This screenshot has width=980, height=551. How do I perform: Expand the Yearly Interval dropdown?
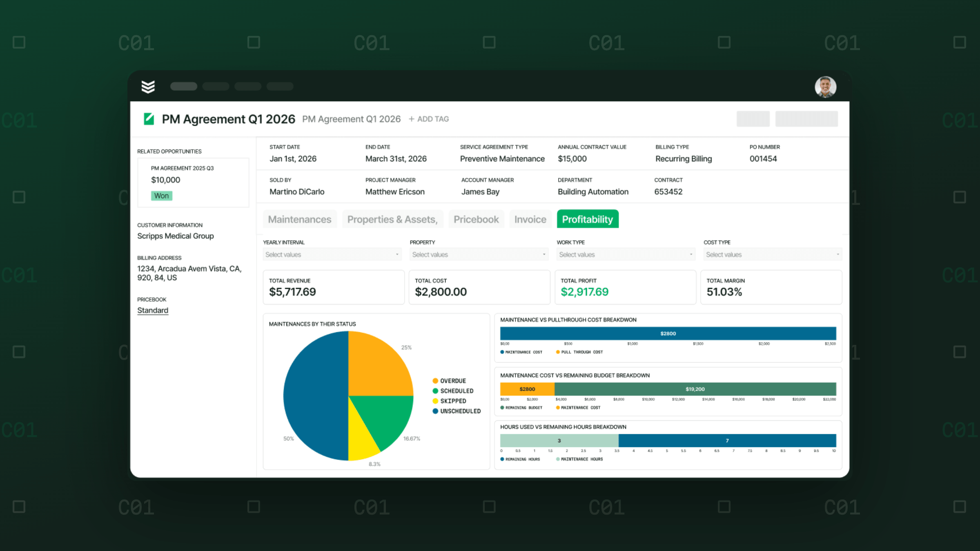(332, 254)
